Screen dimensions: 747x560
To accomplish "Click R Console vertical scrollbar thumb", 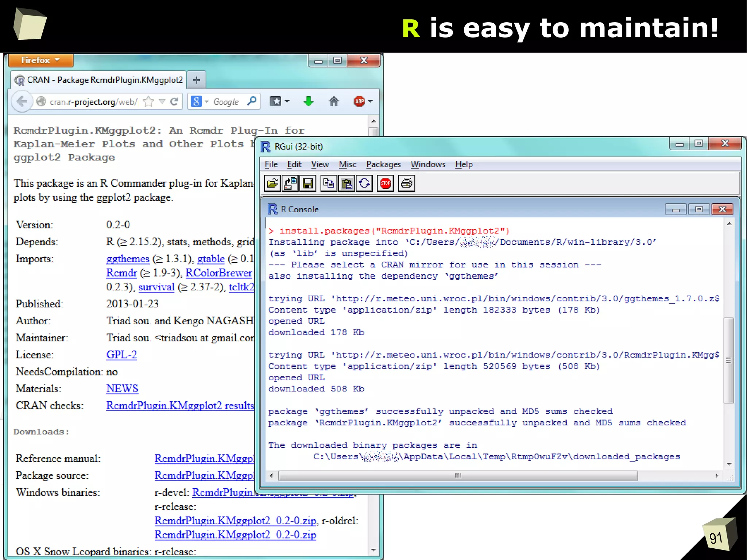I will 728,360.
